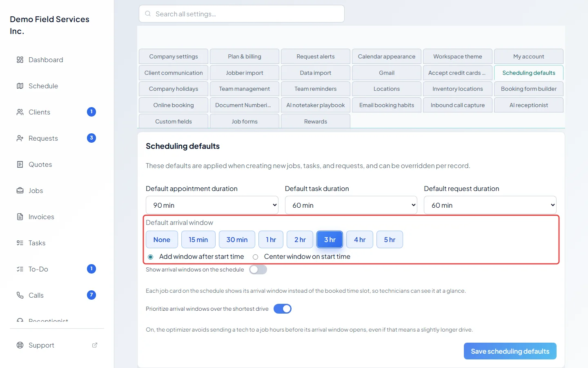This screenshot has height=368, width=588.
Task: Click the Support external link icon
Action: click(x=95, y=345)
